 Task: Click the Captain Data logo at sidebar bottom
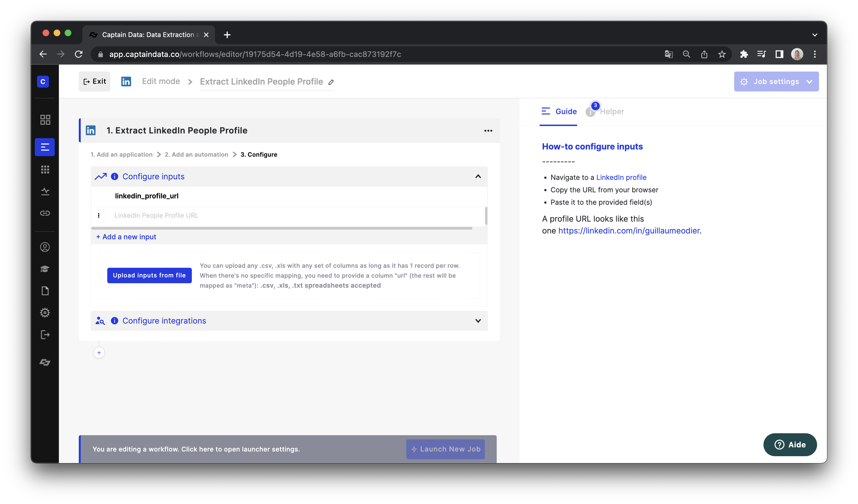(x=45, y=363)
